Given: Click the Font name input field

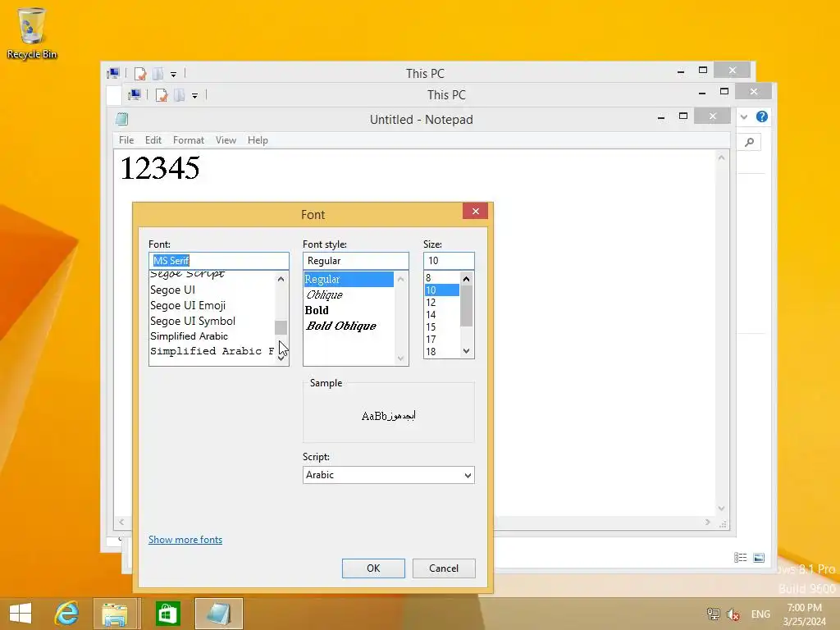Looking at the screenshot, I should [218, 260].
